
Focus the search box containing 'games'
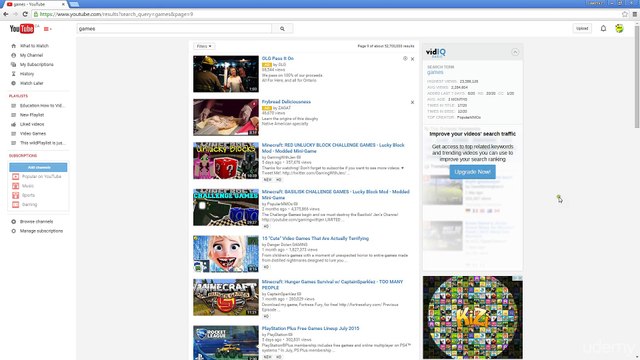click(174, 29)
